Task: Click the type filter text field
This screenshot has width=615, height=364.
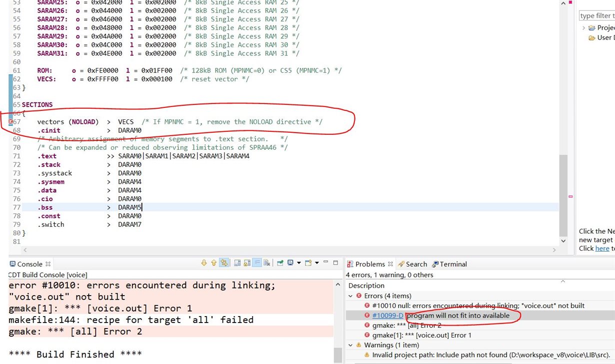Action: pos(597,16)
